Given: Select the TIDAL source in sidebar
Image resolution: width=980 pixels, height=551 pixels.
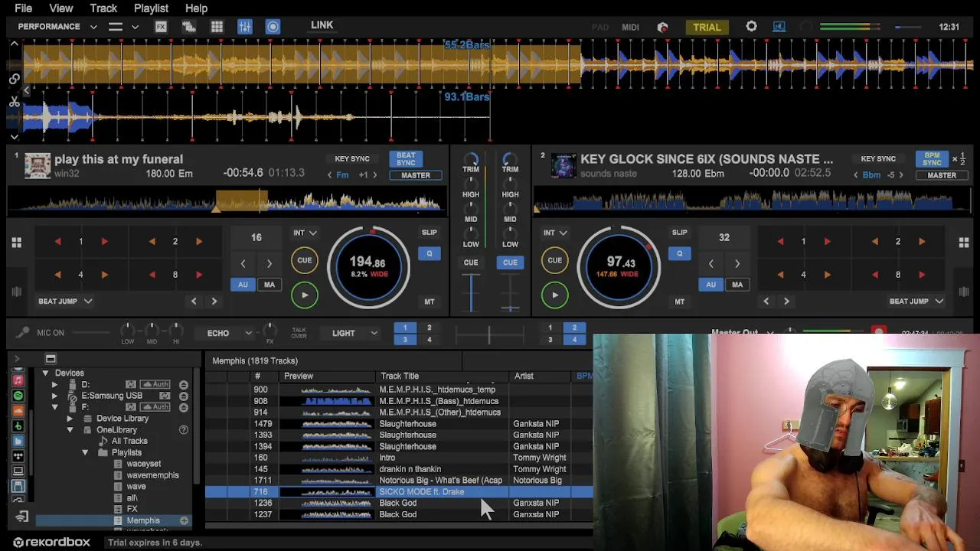Looking at the screenshot, I should point(18,456).
